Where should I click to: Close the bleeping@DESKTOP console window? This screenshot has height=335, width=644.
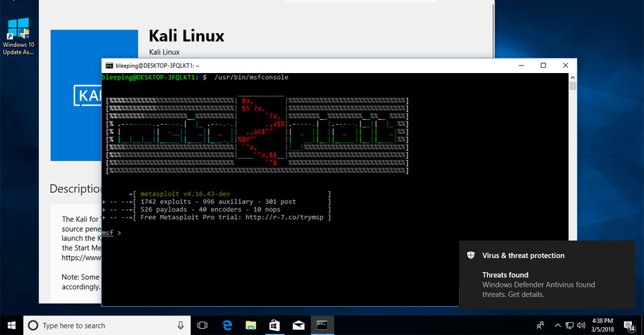click(x=566, y=65)
